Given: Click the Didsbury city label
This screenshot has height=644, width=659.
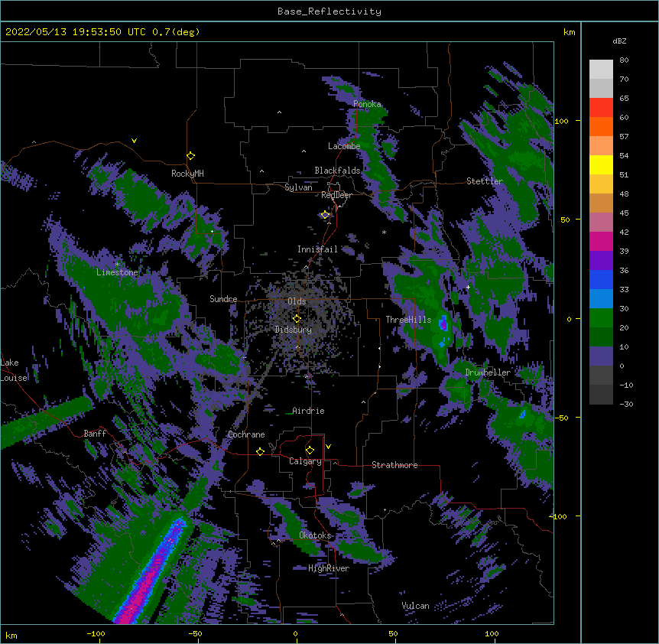Looking at the screenshot, I should tap(293, 330).
